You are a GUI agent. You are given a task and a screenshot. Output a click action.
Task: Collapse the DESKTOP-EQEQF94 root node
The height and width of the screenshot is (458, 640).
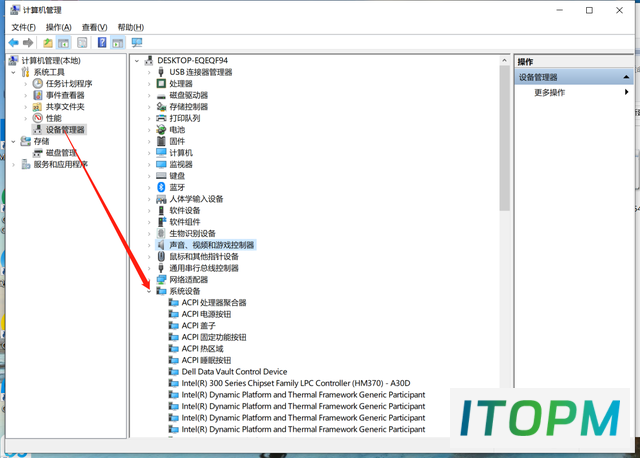pyautogui.click(x=137, y=61)
